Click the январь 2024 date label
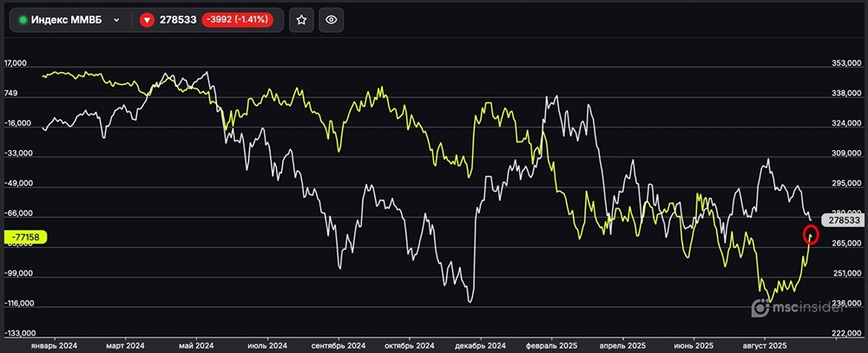 coord(54,345)
